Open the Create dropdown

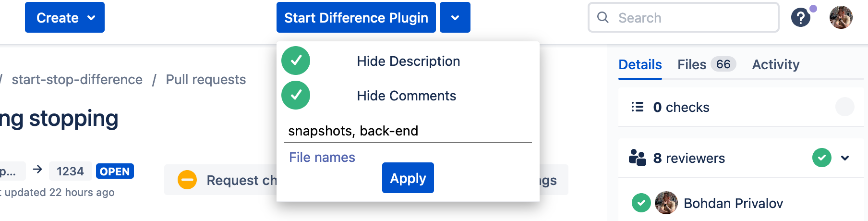65,18
